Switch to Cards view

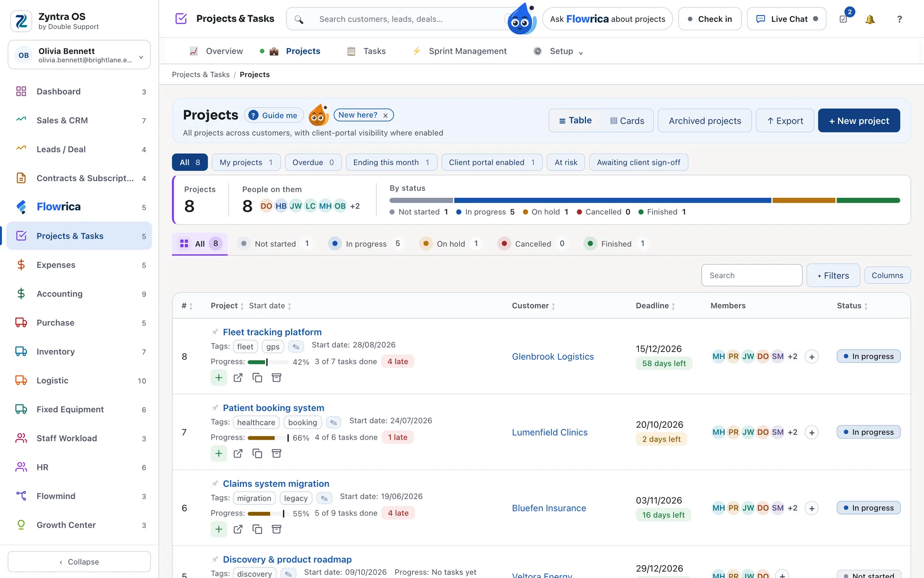click(627, 121)
